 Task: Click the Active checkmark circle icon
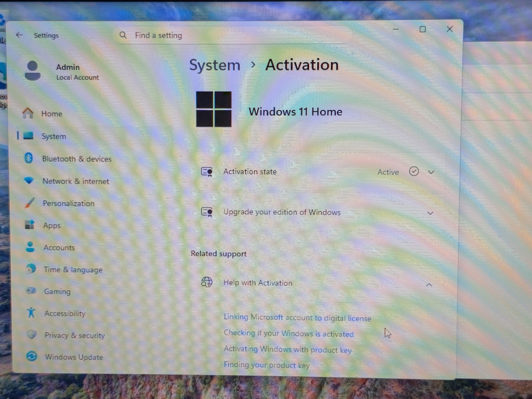(414, 172)
